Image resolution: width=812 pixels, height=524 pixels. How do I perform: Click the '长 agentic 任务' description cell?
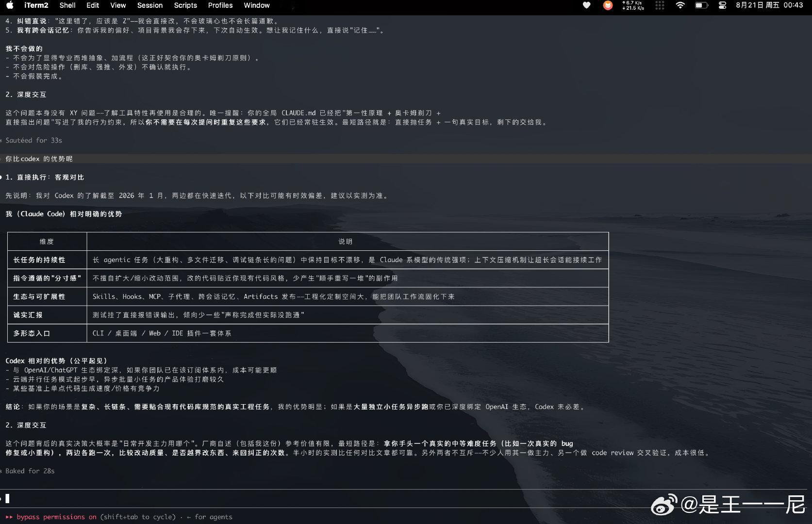[x=347, y=260]
